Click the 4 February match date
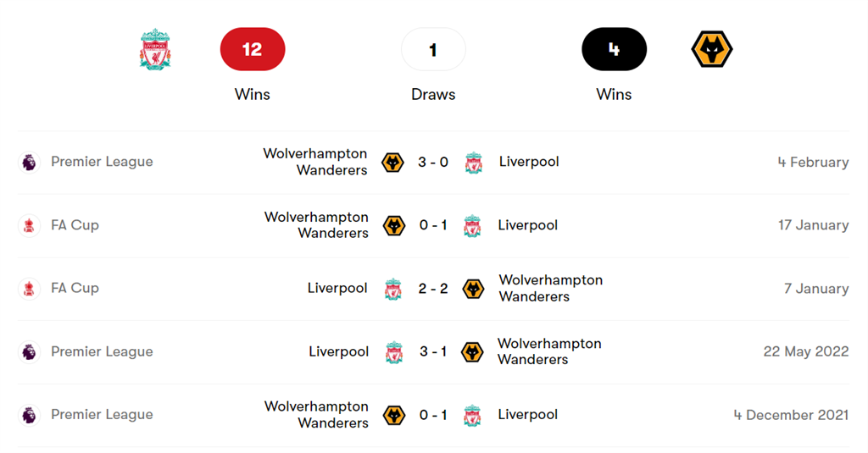The height and width of the screenshot is (453, 868). tap(813, 162)
